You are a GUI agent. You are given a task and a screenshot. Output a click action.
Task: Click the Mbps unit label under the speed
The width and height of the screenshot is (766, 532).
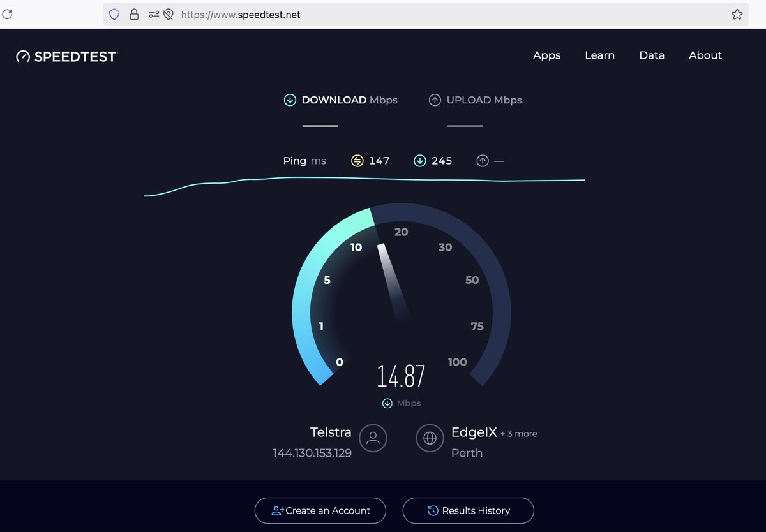point(409,403)
